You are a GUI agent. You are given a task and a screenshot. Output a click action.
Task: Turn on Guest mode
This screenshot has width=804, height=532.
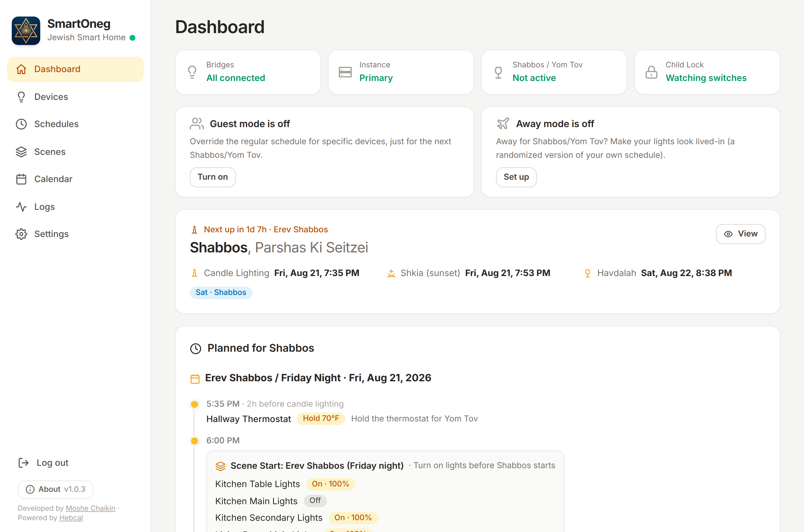213,177
